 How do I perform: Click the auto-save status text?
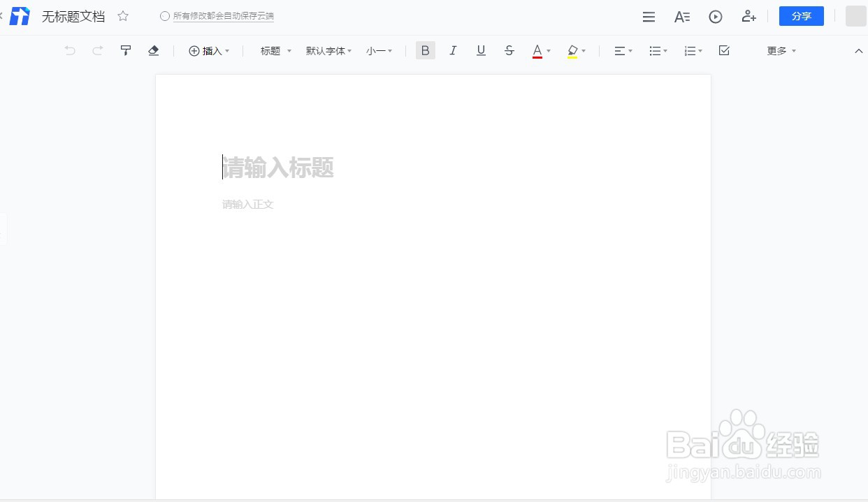coord(224,16)
